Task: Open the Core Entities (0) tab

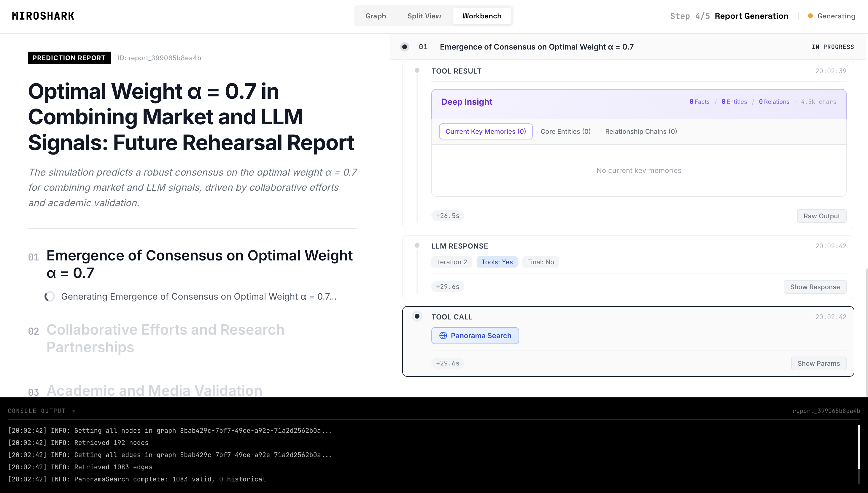Action: tap(565, 131)
